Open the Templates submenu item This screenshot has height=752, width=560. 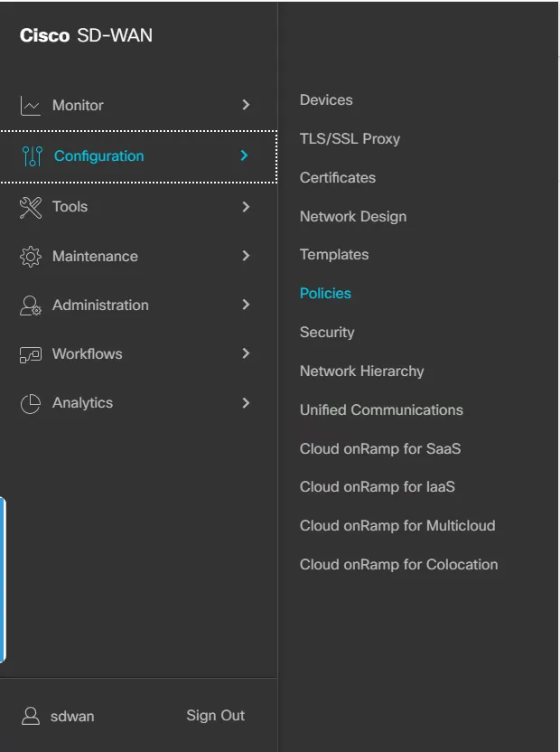(x=334, y=255)
